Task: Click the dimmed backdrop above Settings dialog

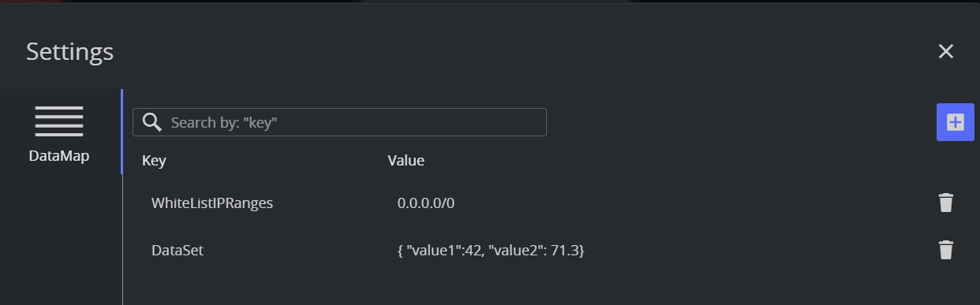Action: tap(489, 2)
